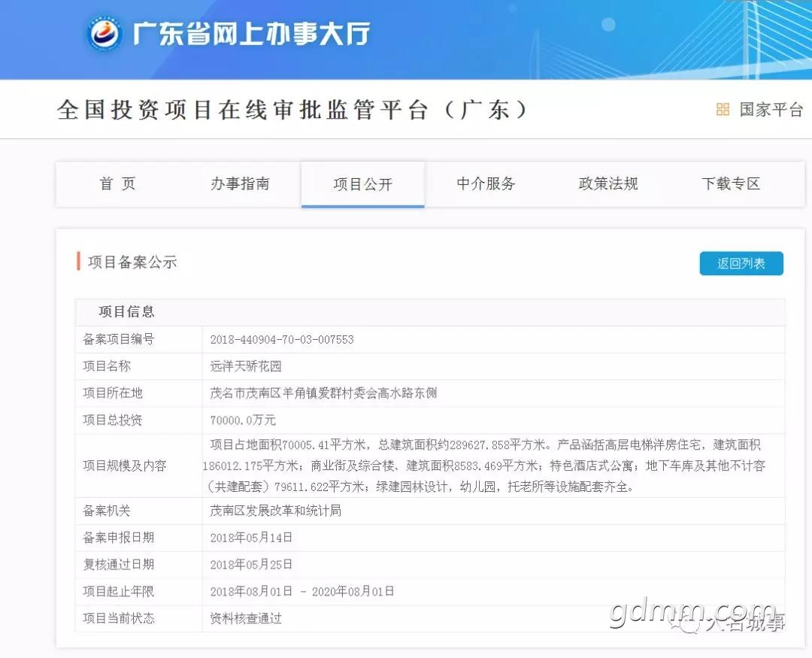
Task: Click the 项目备案公示 section heading
Action: (132, 262)
